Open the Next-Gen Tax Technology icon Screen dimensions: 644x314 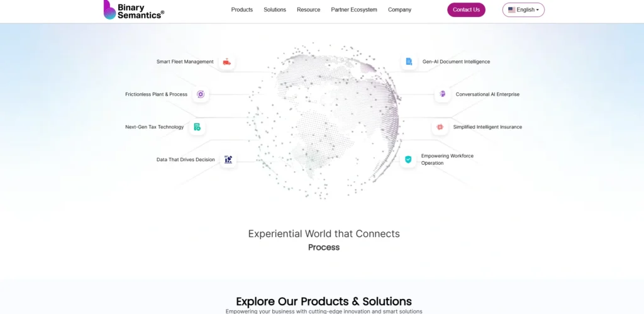(x=197, y=127)
